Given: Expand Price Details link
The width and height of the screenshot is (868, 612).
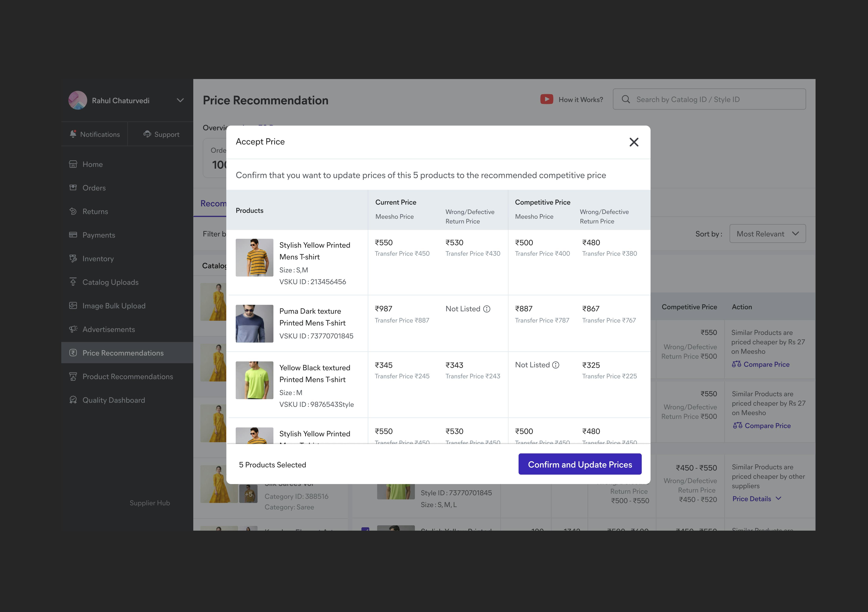Looking at the screenshot, I should pos(756,499).
